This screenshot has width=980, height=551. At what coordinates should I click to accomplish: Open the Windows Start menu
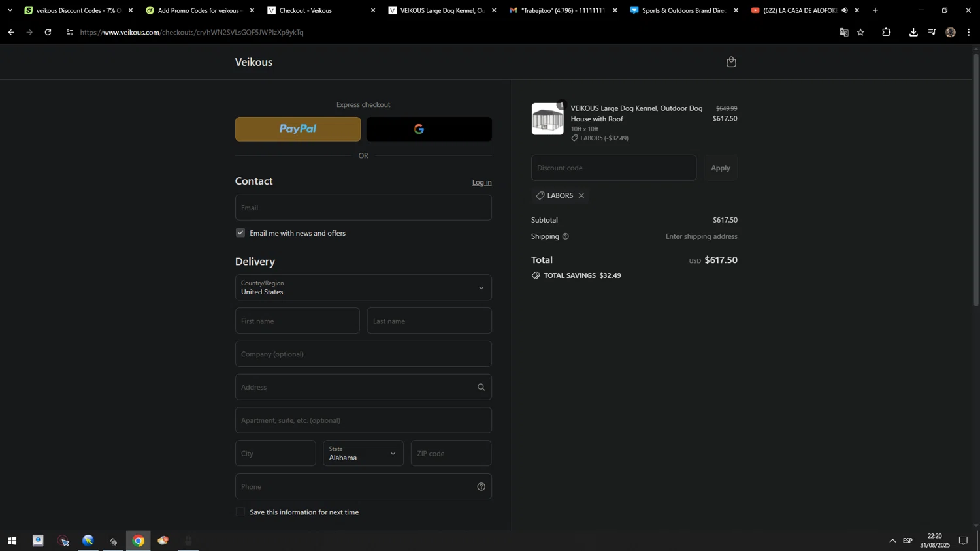(12, 541)
